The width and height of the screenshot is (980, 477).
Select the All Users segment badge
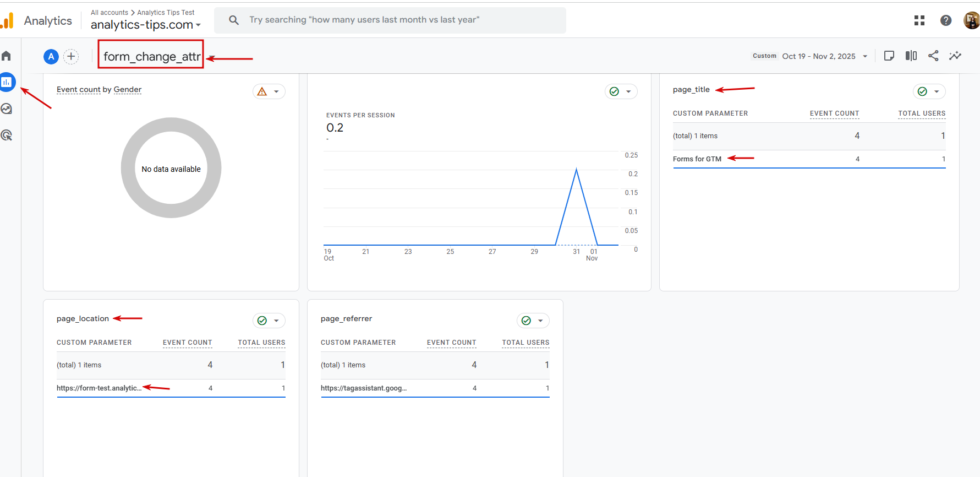click(51, 56)
